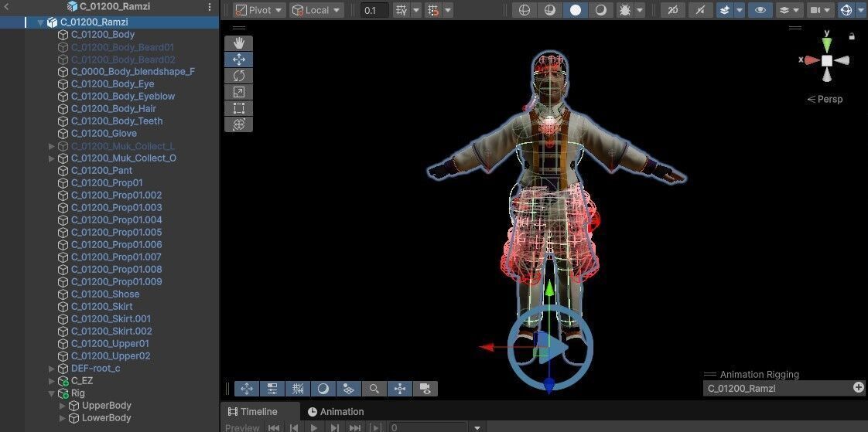868x432 pixels.
Task: Expand C_01200_Muk_Collect_O in hierarchy
Action: [52, 158]
